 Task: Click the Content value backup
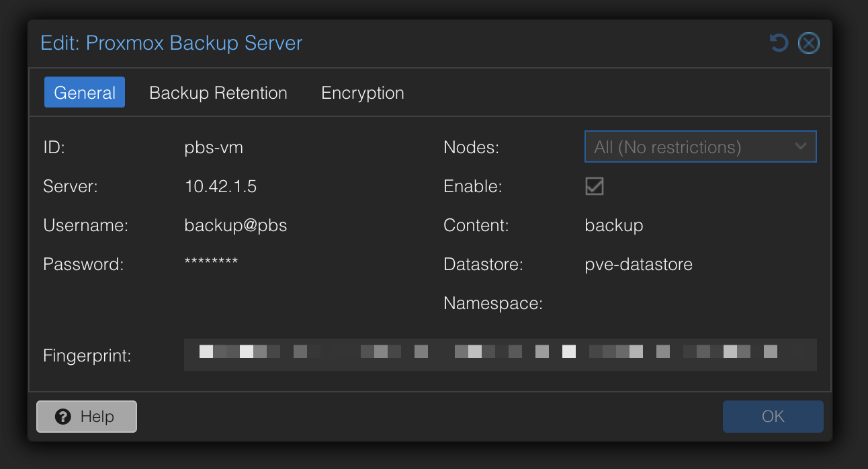(614, 226)
